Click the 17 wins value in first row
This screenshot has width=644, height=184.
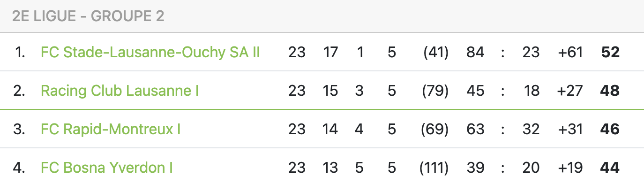pos(330,52)
